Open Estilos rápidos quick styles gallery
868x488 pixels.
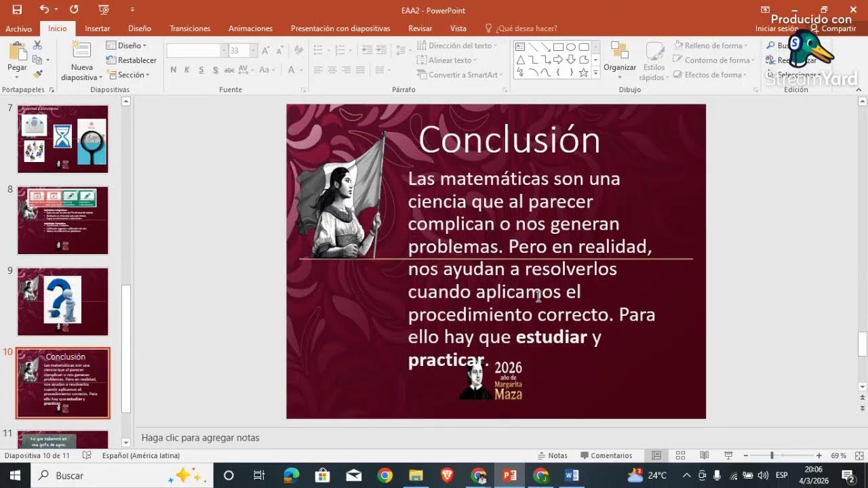[654, 61]
